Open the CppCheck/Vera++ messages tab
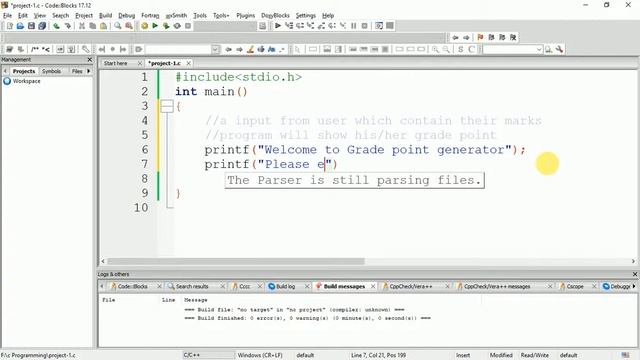This screenshot has width=640, height=360. tap(497, 286)
